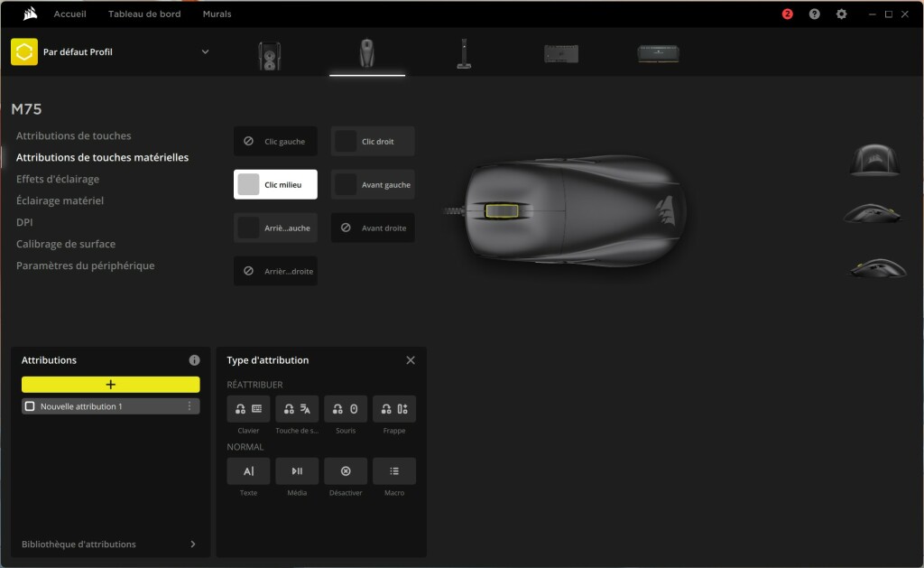Image resolution: width=924 pixels, height=568 pixels.
Task: Open the Macro assignment type
Action: pyautogui.click(x=394, y=470)
